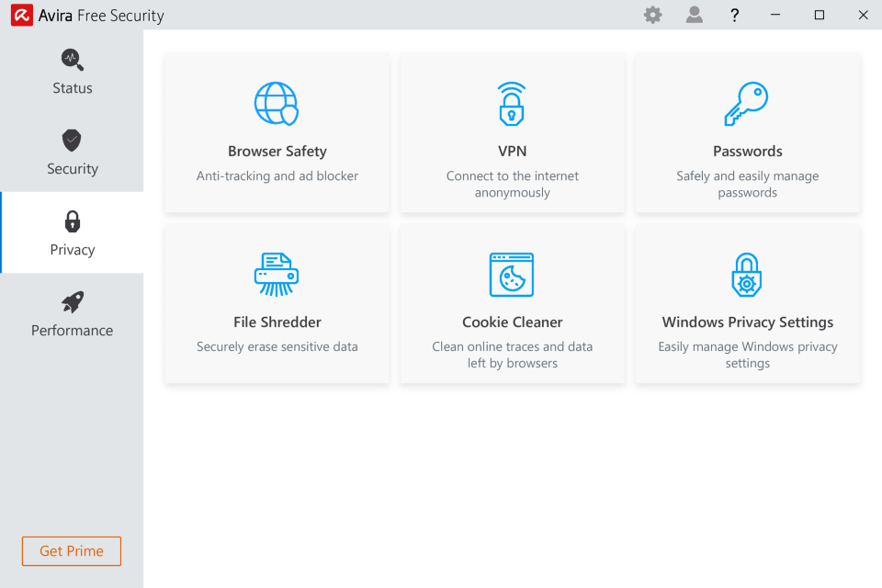Click the Get Prime button

tap(72, 551)
